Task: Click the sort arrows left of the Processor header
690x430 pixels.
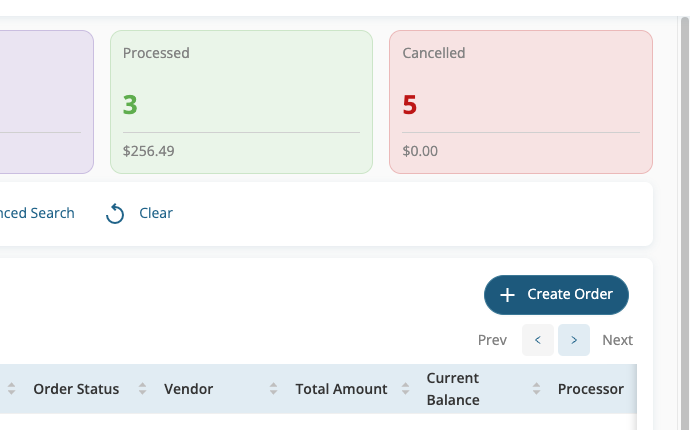Action: click(x=536, y=389)
